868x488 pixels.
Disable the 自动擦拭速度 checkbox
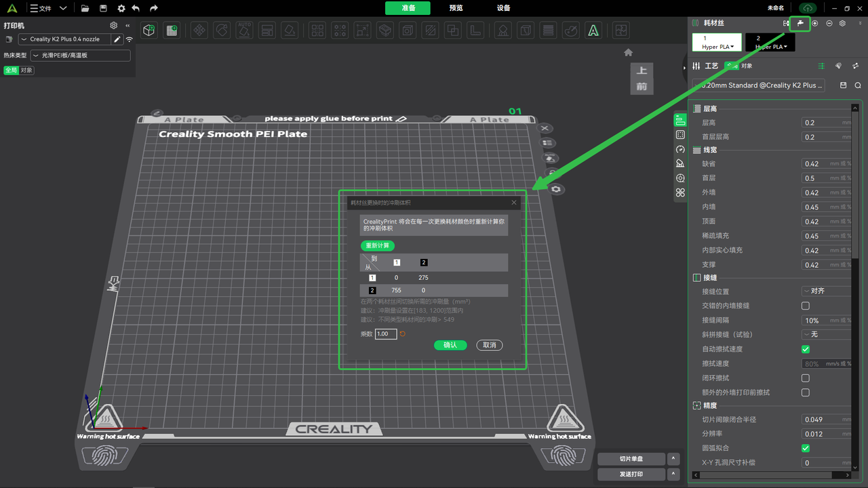[x=806, y=349]
